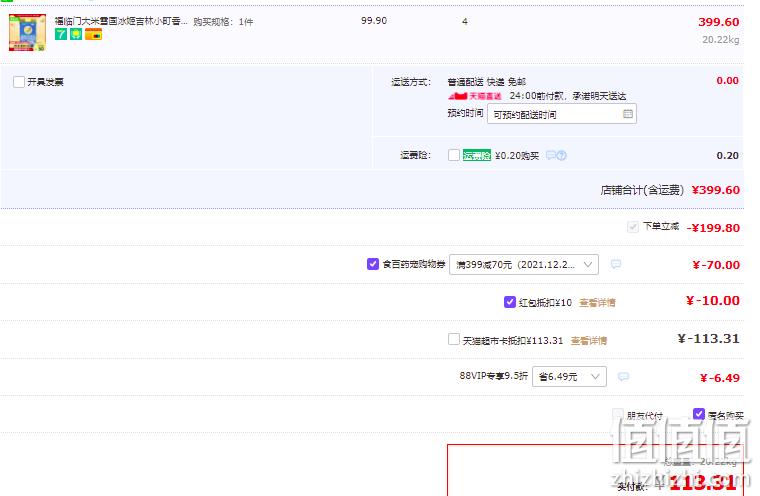Click the 可预约配送时间 input field
This screenshot has height=496, width=760.
pyautogui.click(x=561, y=114)
